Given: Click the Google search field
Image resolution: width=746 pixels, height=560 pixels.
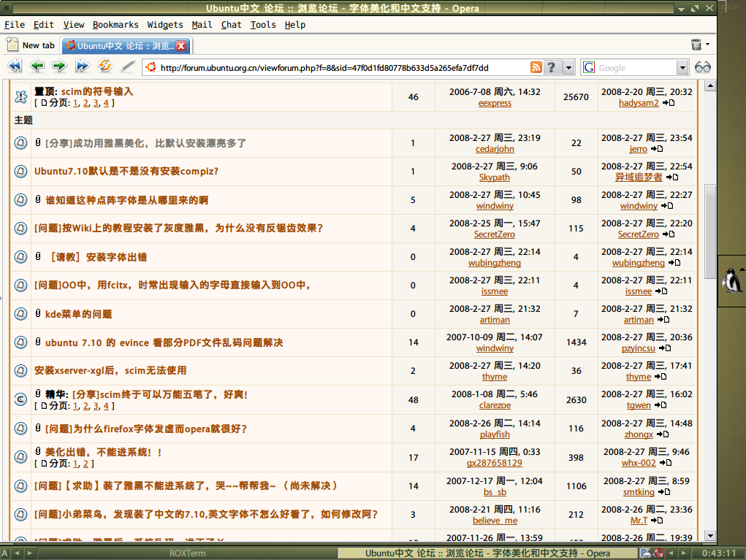Looking at the screenshot, I should pyautogui.click(x=636, y=67).
